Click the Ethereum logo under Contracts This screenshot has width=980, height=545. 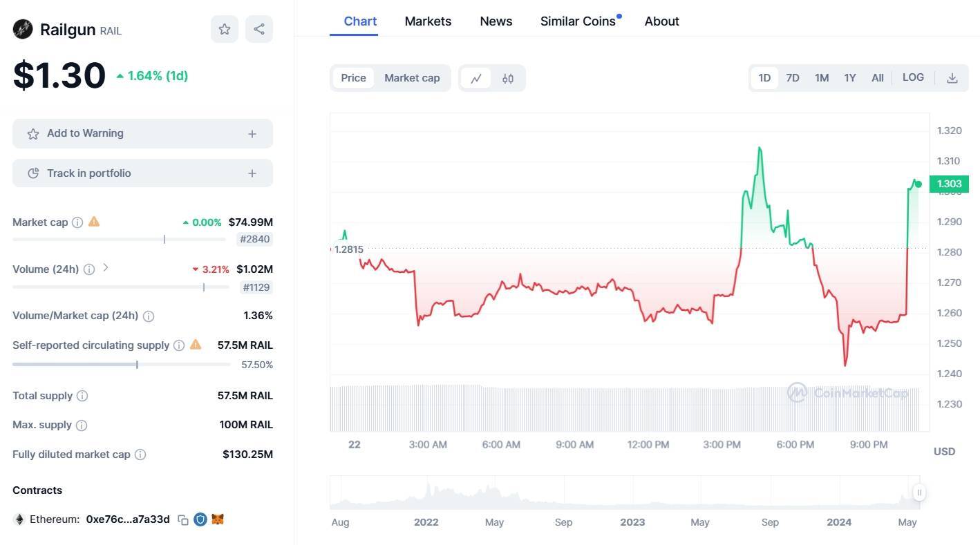(19, 519)
